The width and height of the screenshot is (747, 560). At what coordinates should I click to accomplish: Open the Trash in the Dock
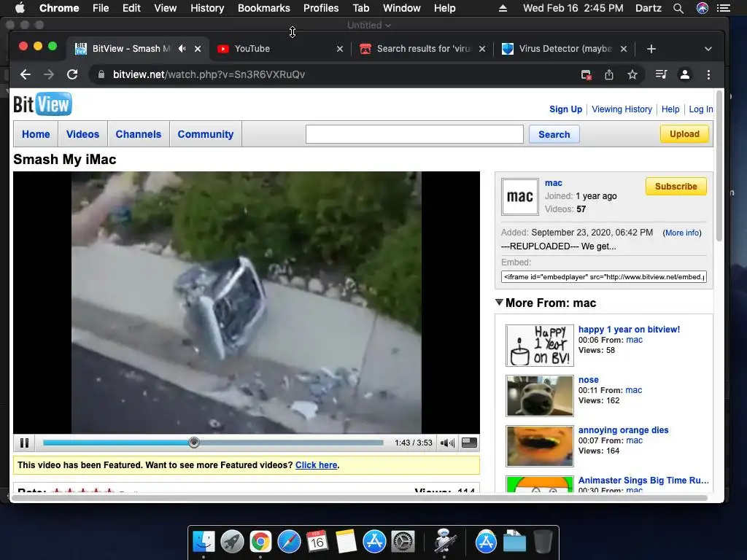click(x=543, y=542)
